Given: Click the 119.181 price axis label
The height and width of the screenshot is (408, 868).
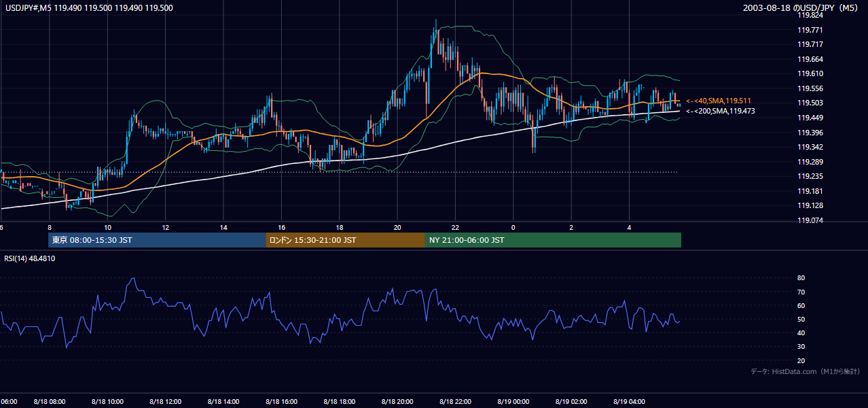Looking at the screenshot, I should (x=811, y=191).
